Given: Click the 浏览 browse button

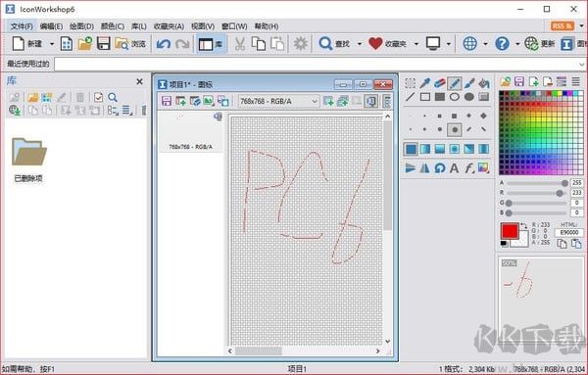Looking at the screenshot, I should point(130,44).
